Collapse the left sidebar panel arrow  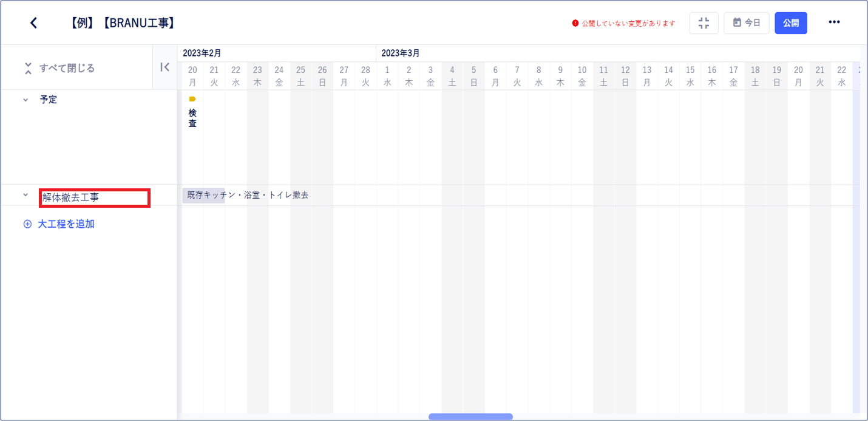pos(164,67)
